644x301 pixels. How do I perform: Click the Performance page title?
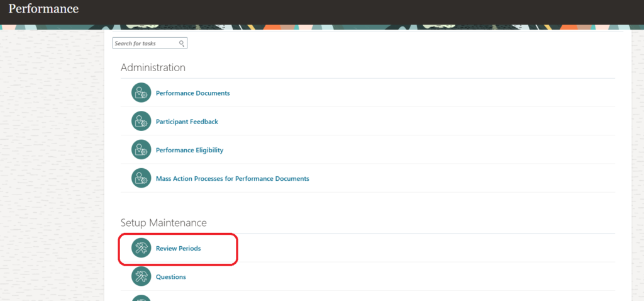point(43,9)
